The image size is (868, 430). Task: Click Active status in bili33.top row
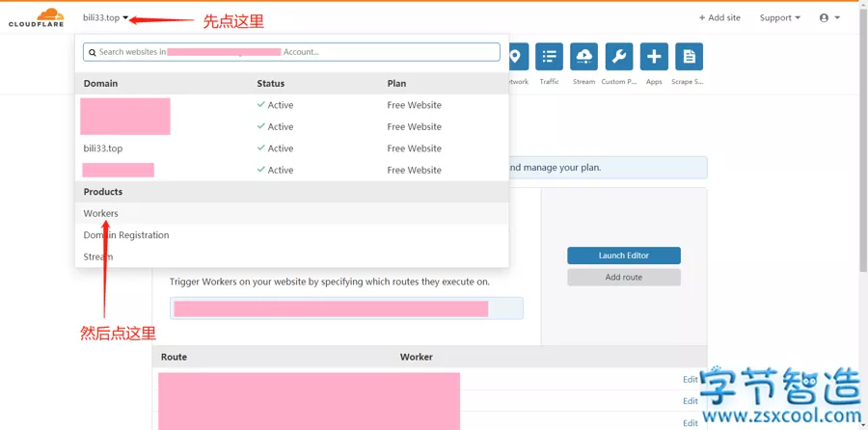click(275, 148)
